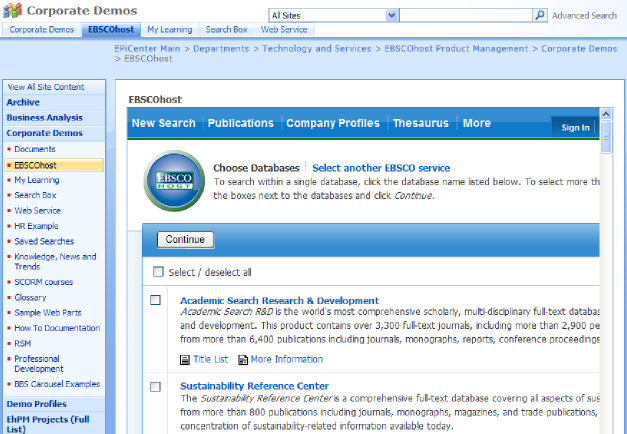Go to Departments breadcrumb
627x434 pixels.
click(x=221, y=48)
